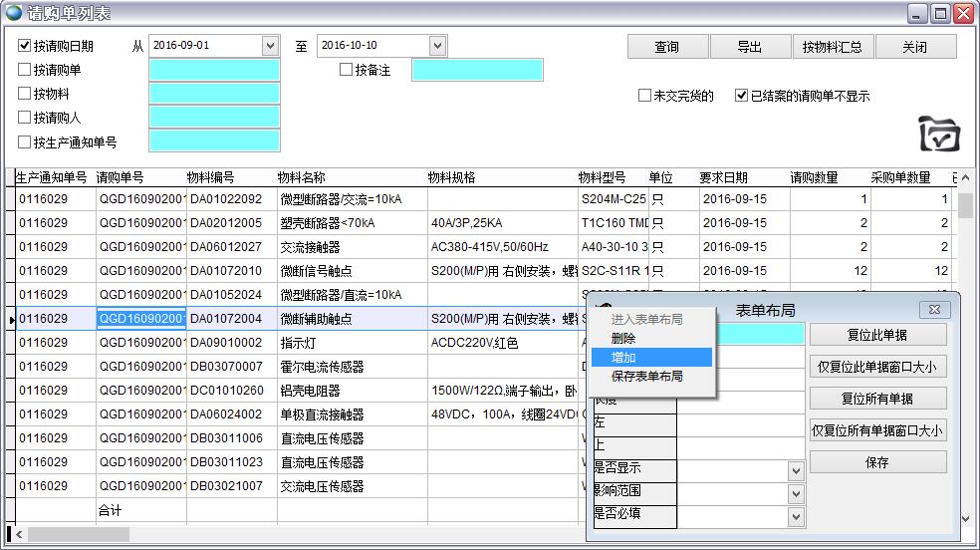Open the start date 2016-09-01 dropdown

270,46
